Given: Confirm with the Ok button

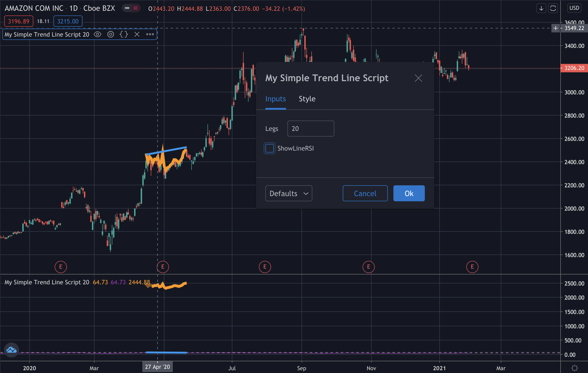Looking at the screenshot, I should pyautogui.click(x=409, y=193).
